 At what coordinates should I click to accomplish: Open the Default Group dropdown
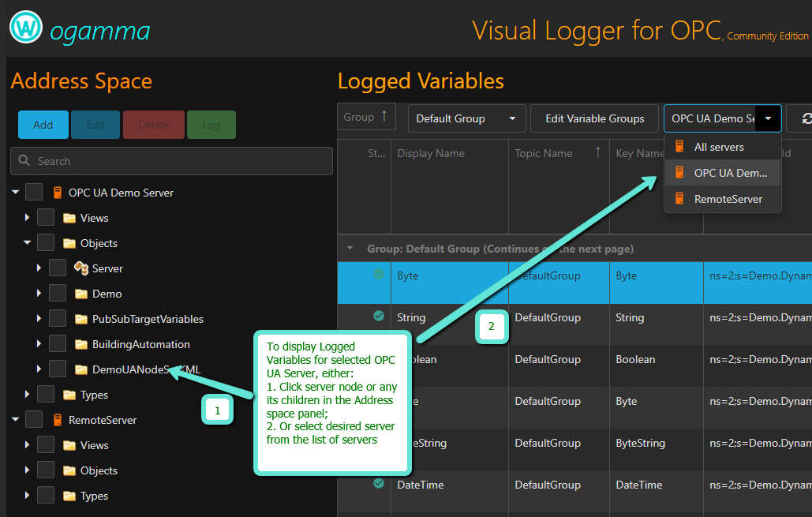coord(466,118)
